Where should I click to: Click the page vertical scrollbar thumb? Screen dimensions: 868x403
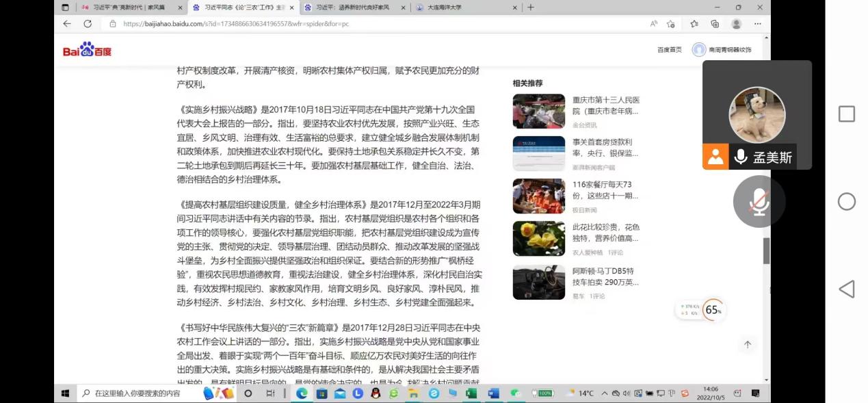tap(766, 250)
